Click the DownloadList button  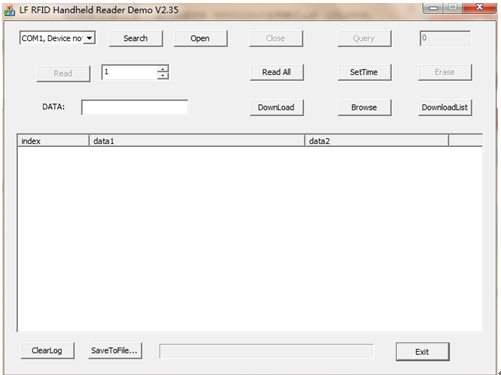click(445, 107)
